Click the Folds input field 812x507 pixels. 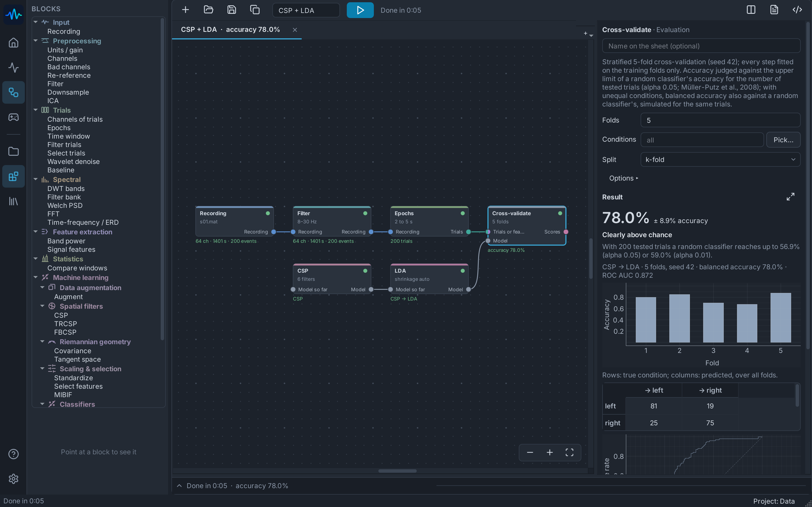[x=720, y=120]
